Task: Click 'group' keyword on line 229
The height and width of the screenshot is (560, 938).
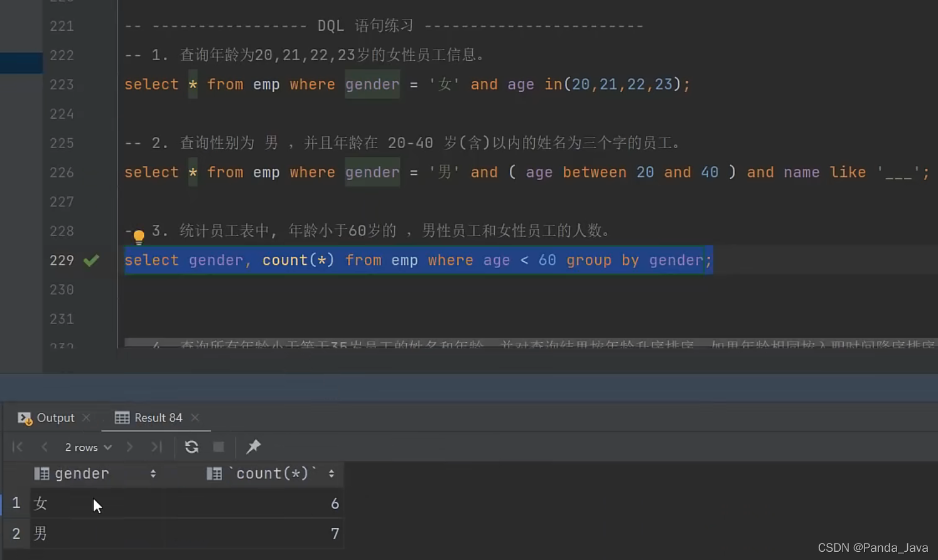Action: (588, 261)
